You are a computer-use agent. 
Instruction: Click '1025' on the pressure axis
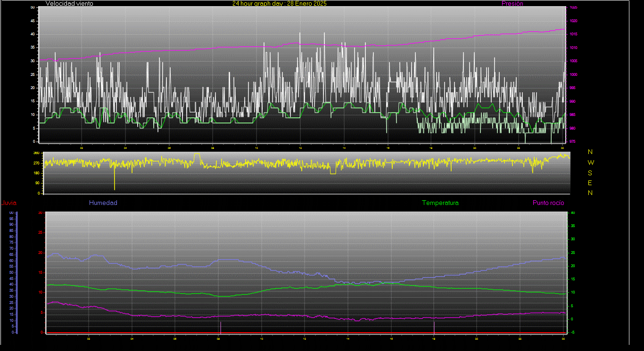[573, 8]
